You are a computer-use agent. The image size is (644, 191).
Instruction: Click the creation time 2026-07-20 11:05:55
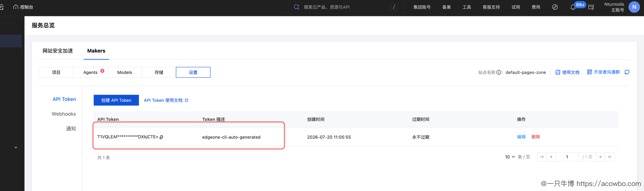329,137
